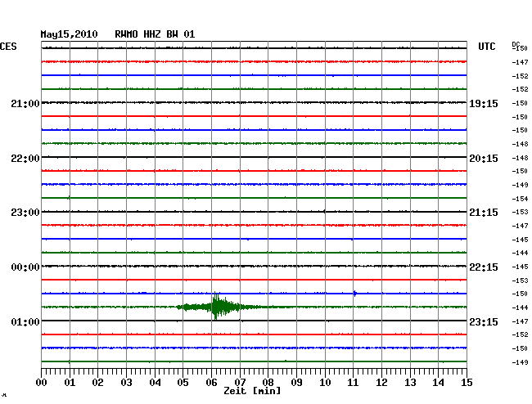
Task: Select the 23:00 local time label
Action: (25, 213)
